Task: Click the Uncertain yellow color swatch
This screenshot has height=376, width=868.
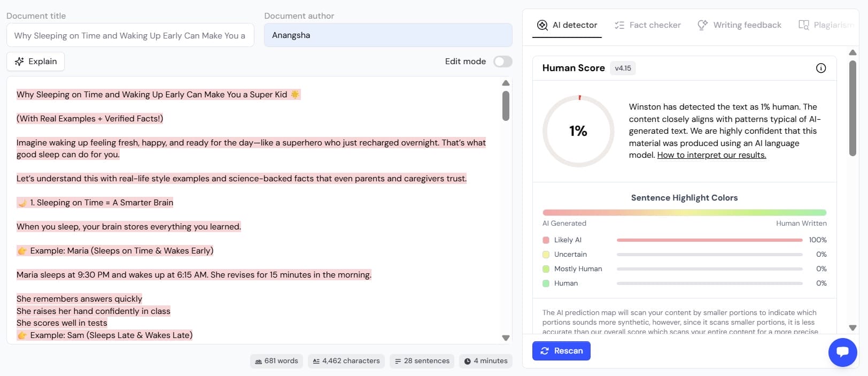Action: pos(546,255)
